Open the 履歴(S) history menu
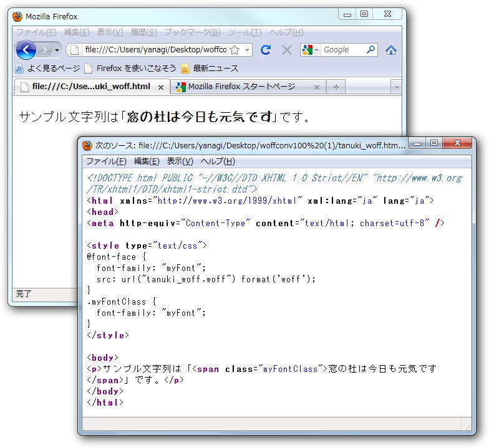This screenshot has height=448, width=489. tap(143, 32)
